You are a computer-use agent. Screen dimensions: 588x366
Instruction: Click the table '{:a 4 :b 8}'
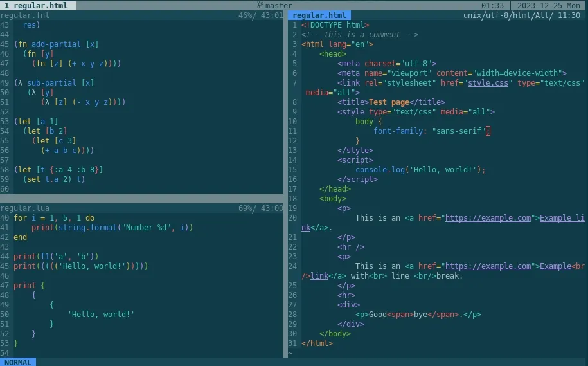74,170
